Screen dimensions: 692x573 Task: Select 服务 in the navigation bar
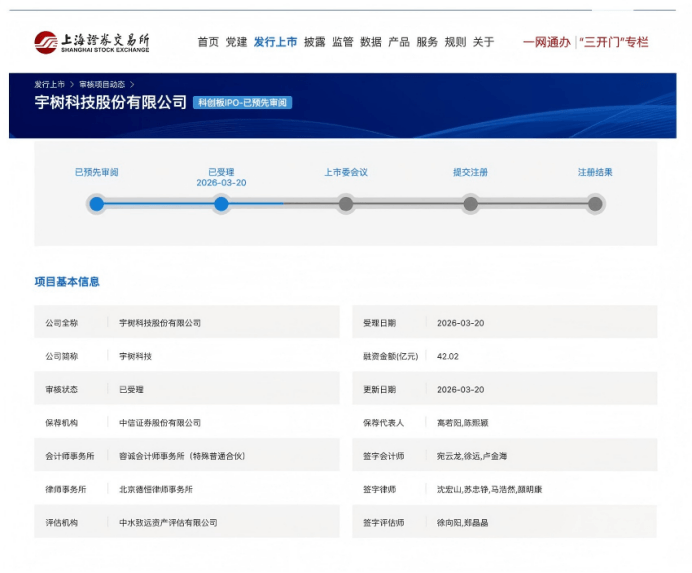(427, 42)
